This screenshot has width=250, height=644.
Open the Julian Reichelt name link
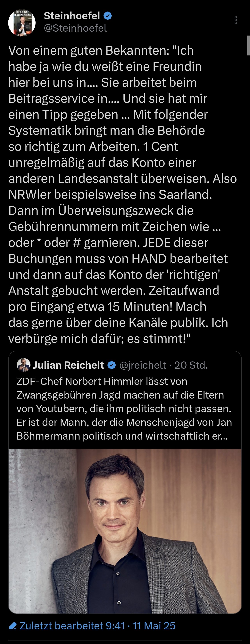point(69,365)
